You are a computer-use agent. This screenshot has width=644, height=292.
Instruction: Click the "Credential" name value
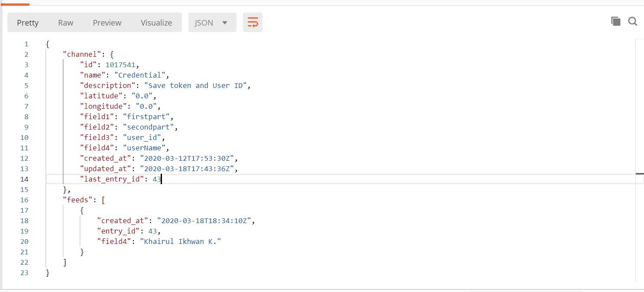(142, 75)
